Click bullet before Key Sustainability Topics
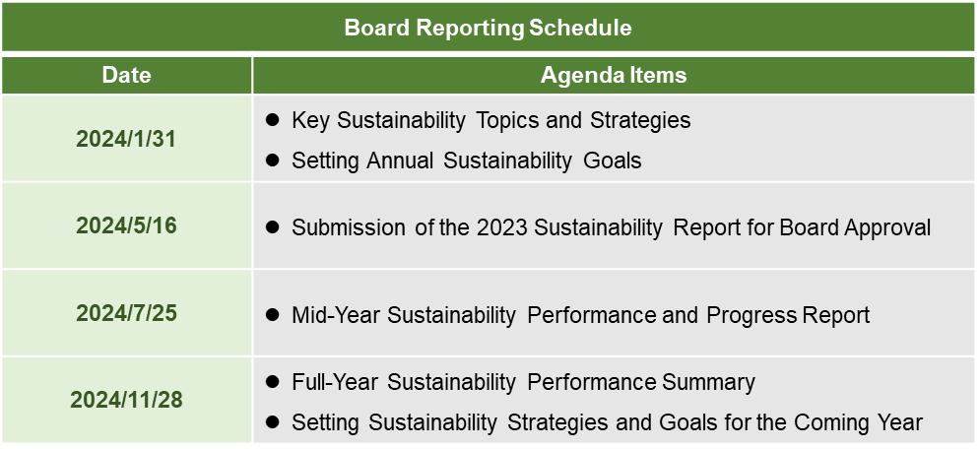This screenshot has height=449, width=980. click(272, 120)
